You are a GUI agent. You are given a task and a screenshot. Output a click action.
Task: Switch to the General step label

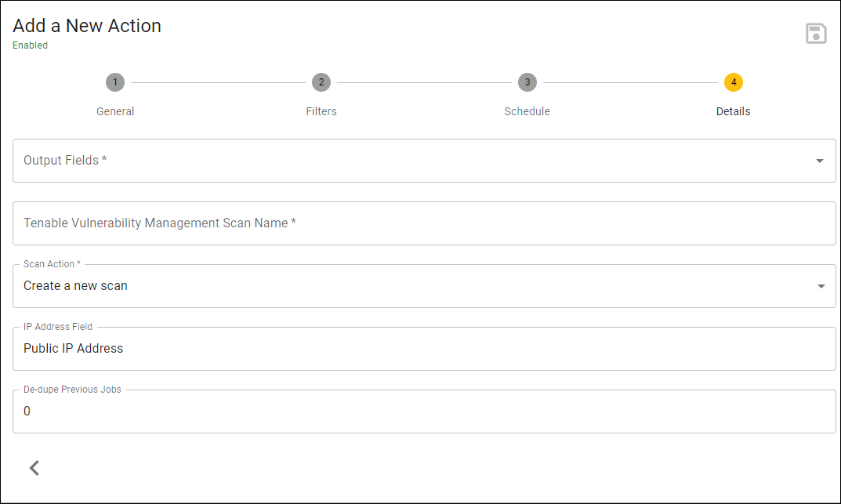[x=115, y=111]
